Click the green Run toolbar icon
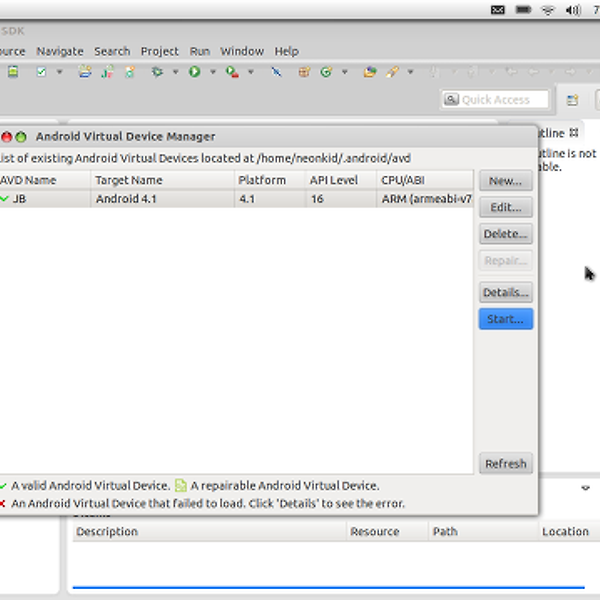The width and height of the screenshot is (600, 600). [194, 72]
